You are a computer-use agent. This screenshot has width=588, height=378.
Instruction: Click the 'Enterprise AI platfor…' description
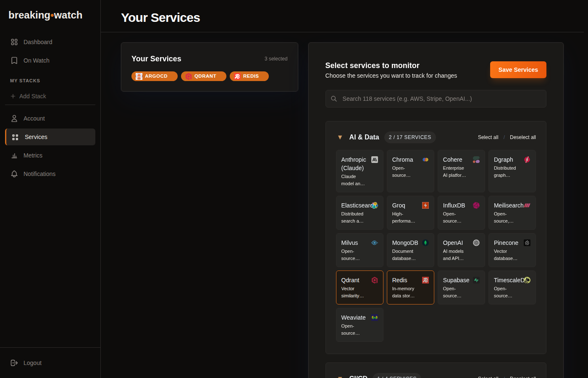(x=454, y=172)
